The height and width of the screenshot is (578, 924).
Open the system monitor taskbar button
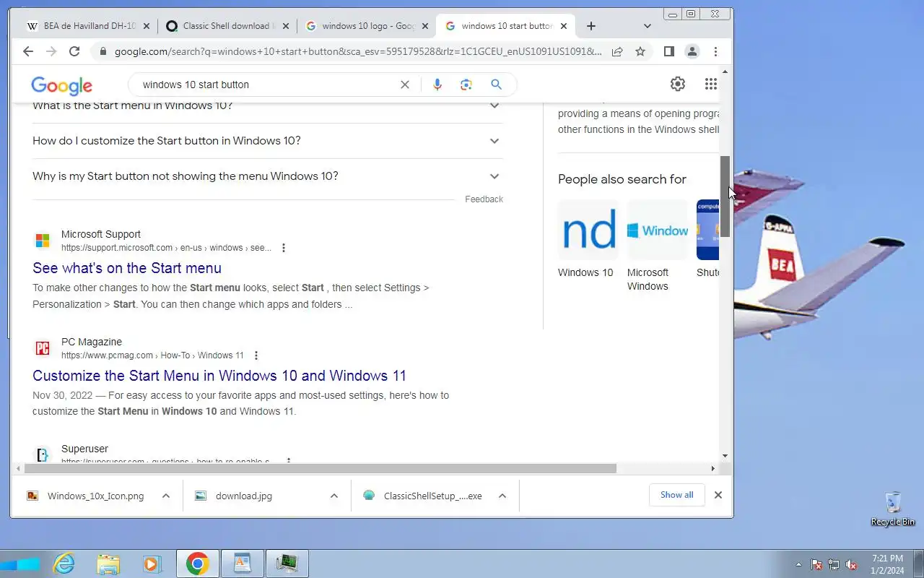tap(287, 564)
